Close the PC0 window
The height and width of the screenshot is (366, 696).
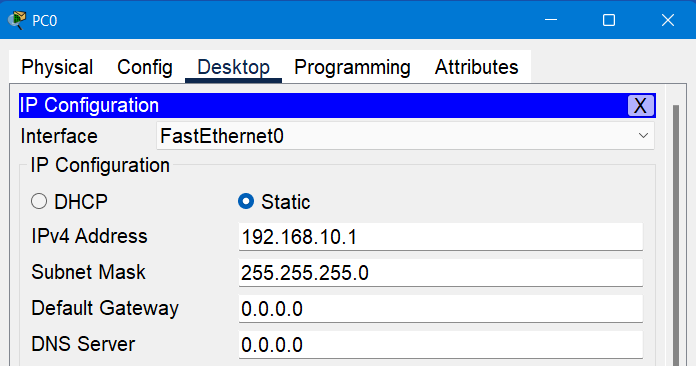click(668, 20)
